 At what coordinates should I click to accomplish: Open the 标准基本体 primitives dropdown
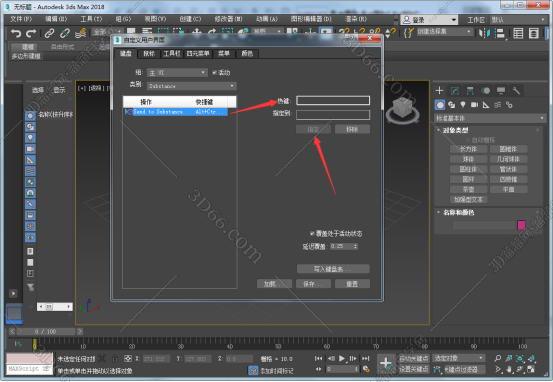pos(491,118)
